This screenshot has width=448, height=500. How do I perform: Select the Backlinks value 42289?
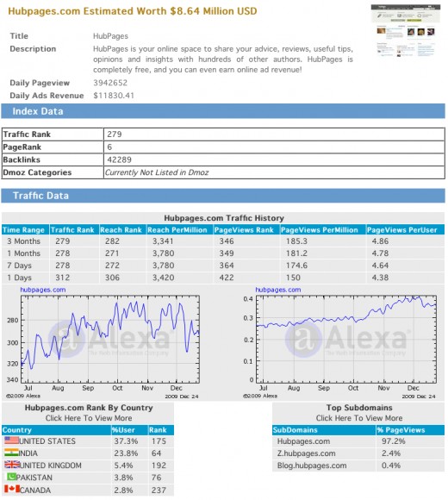click(119, 159)
